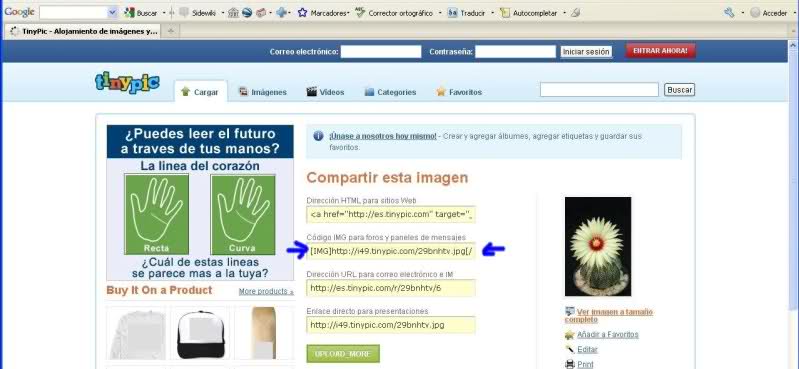Expand the dropdown arrow next to Buscar
The width and height of the screenshot is (799, 369).
(x=163, y=13)
